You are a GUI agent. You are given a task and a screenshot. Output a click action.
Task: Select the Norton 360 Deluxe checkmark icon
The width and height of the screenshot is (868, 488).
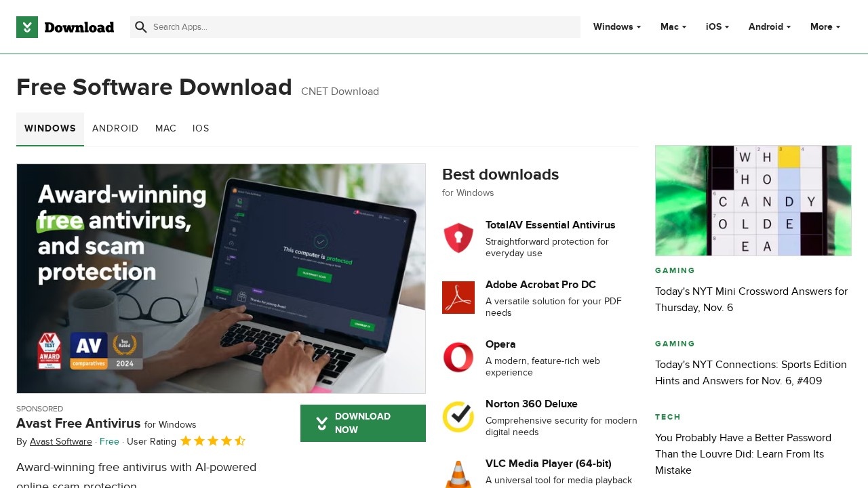[458, 417]
